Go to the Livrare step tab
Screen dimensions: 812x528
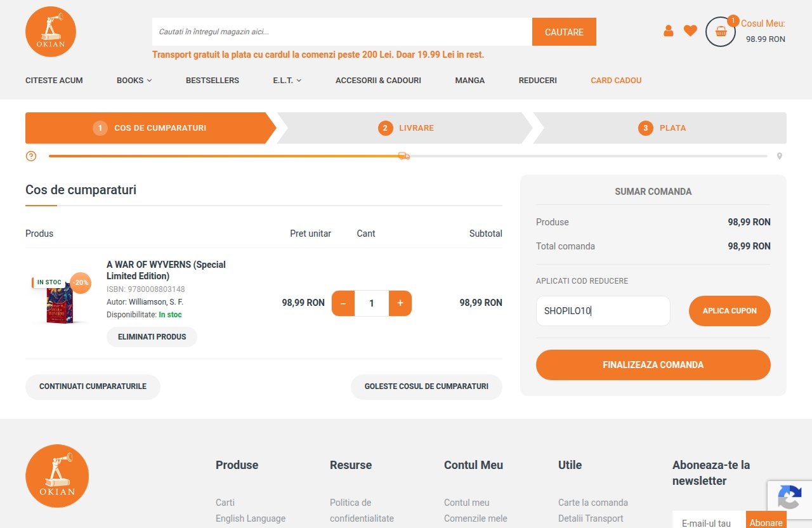[x=406, y=128]
